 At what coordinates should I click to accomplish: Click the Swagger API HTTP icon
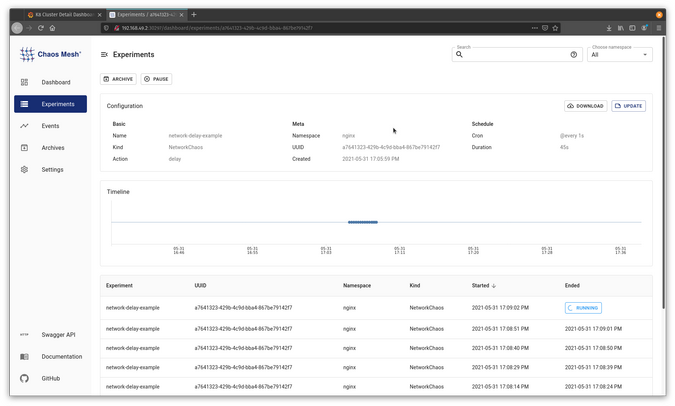25,335
